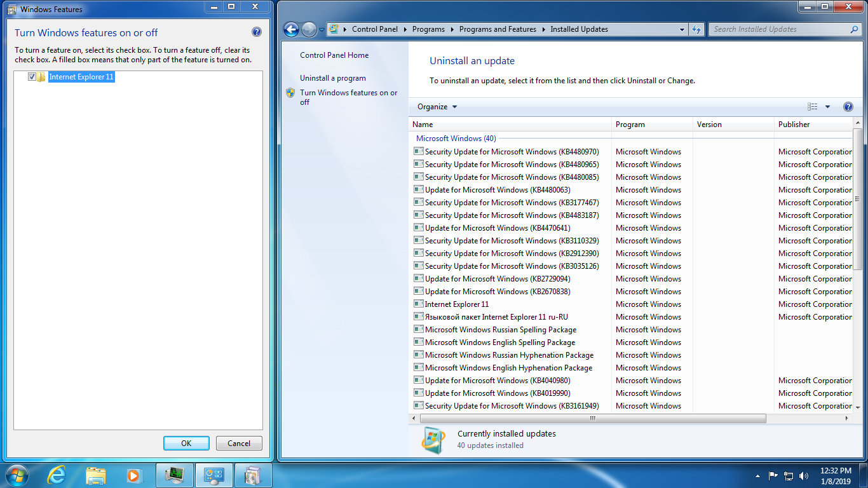The width and height of the screenshot is (868, 488).
Task: Switch to Control Panel taskbar button
Action: tap(214, 475)
